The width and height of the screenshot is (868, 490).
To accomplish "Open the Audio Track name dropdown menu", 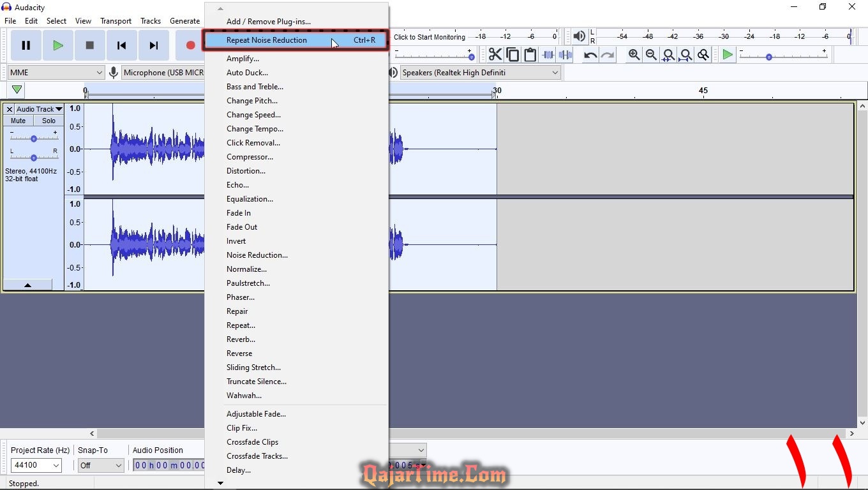I will point(39,109).
